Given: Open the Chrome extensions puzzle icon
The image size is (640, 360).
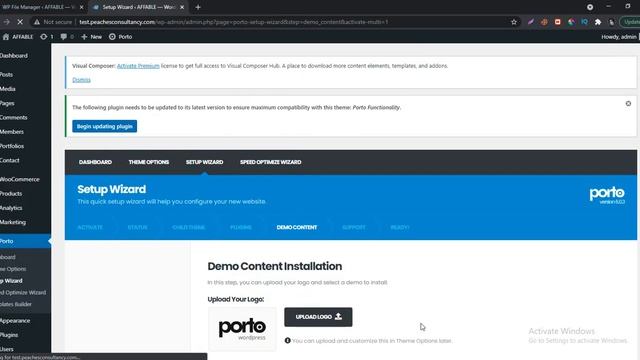Looking at the screenshot, I should click(598, 22).
